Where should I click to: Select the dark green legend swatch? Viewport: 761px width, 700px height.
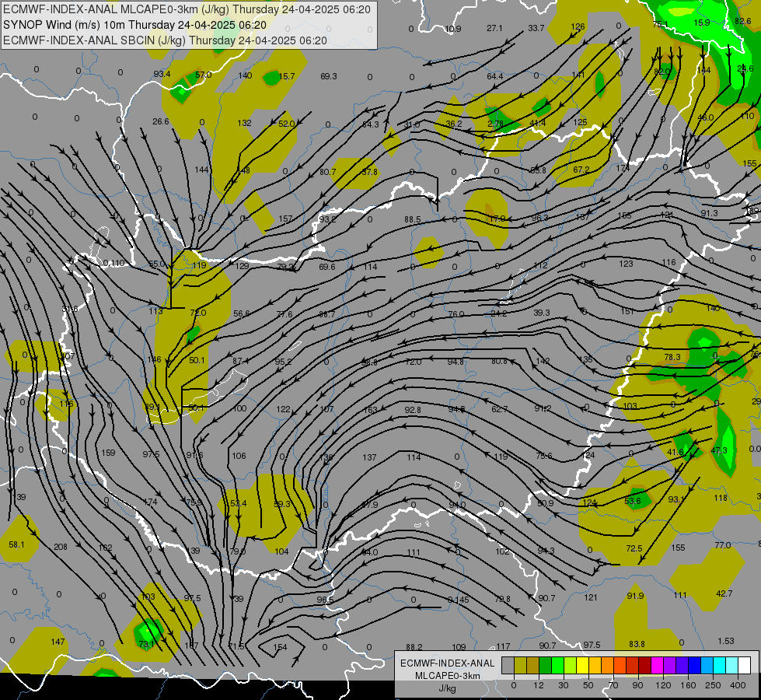click(x=546, y=666)
